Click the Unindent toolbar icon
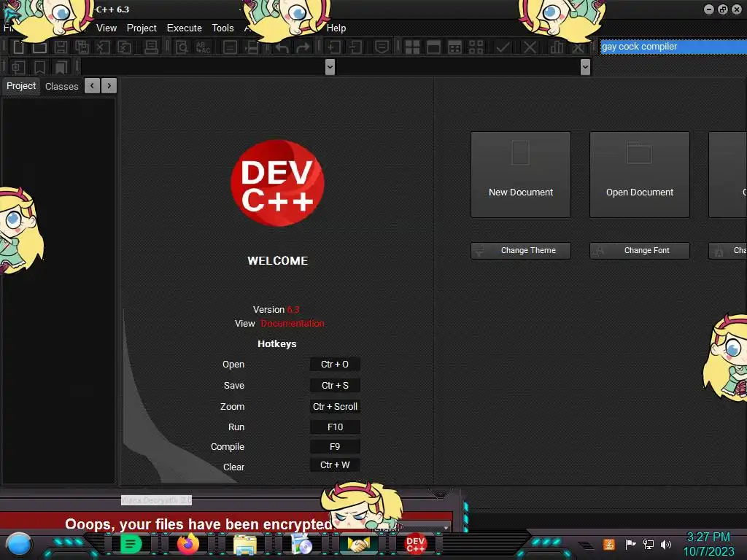 tap(355, 47)
